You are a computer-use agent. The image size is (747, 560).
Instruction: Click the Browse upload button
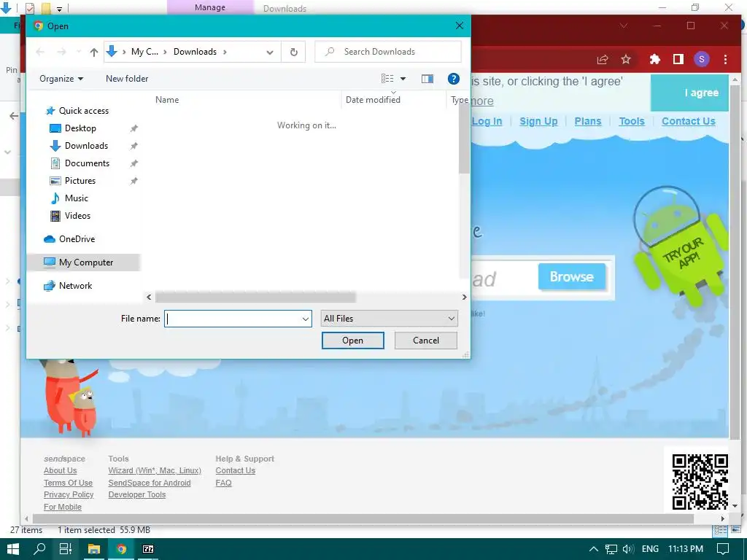point(572,276)
